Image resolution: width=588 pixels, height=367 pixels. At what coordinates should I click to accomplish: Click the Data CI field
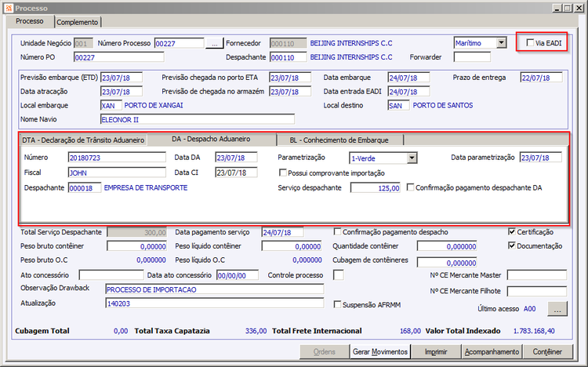point(236,173)
